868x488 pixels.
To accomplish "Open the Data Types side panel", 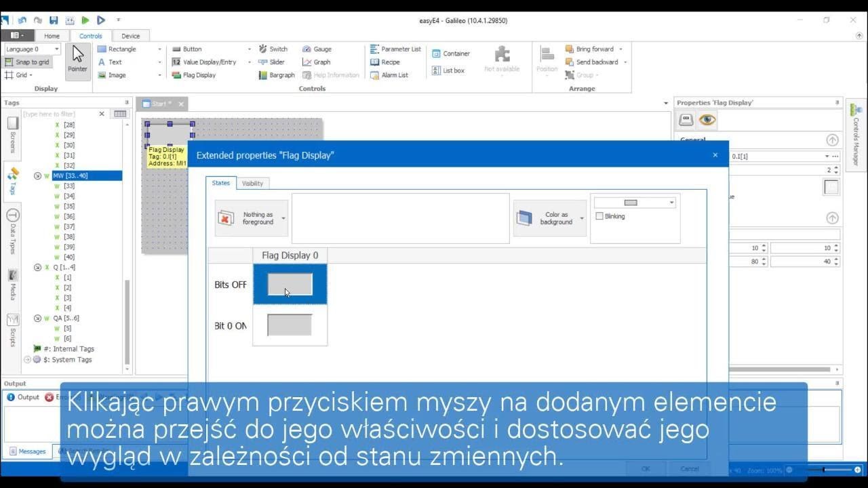I will [x=13, y=230].
